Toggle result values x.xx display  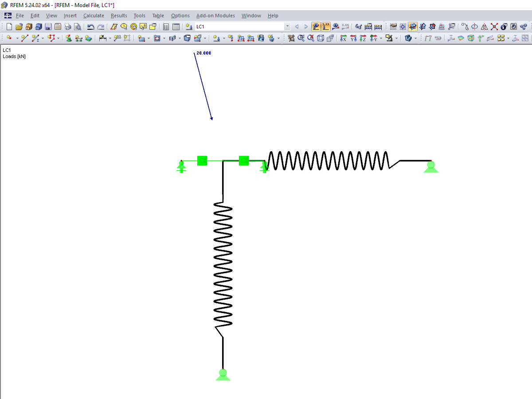point(345,27)
